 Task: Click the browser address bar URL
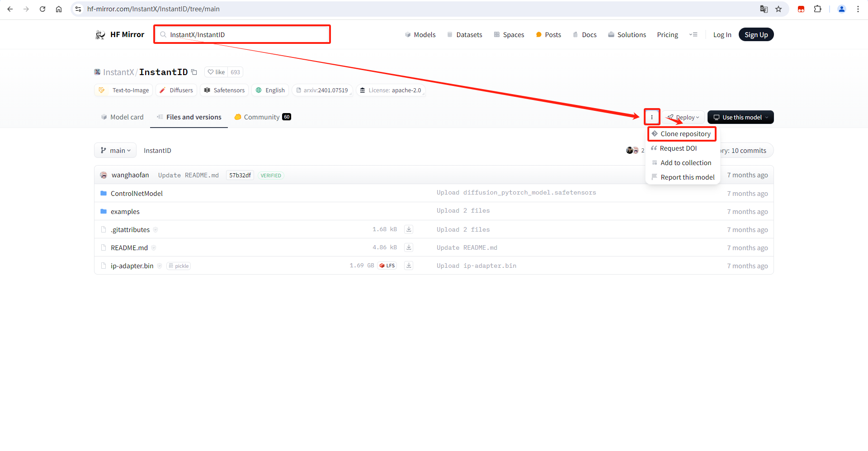pyautogui.click(x=153, y=9)
